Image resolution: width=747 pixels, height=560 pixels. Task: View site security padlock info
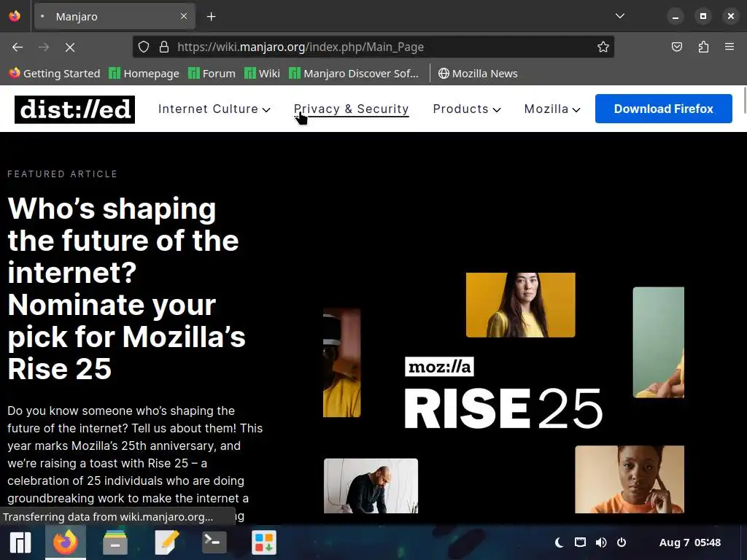pyautogui.click(x=164, y=47)
